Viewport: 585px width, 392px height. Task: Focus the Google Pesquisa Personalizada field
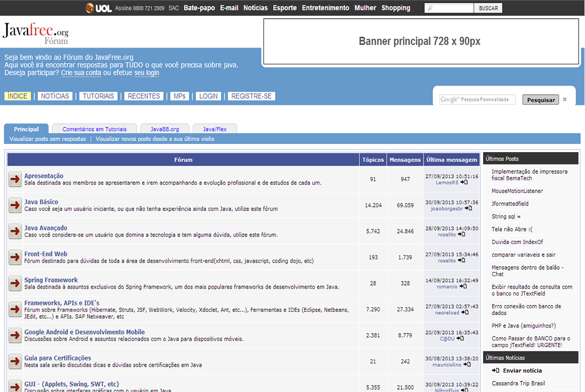click(477, 99)
